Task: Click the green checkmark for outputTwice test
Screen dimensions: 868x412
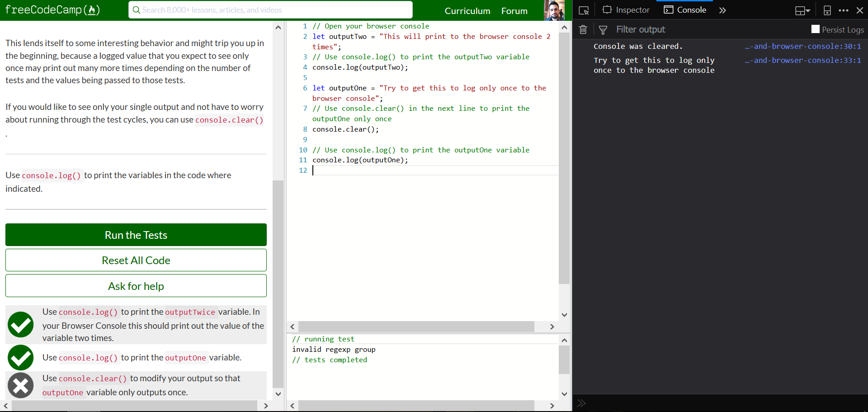Action: [20, 324]
